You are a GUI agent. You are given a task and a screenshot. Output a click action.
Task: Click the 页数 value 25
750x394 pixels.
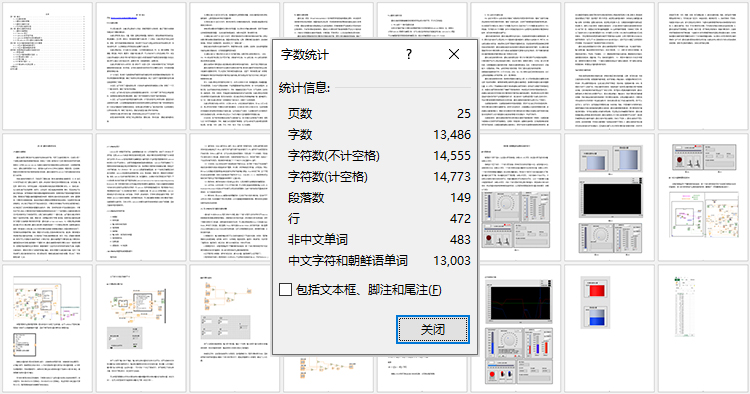point(463,113)
